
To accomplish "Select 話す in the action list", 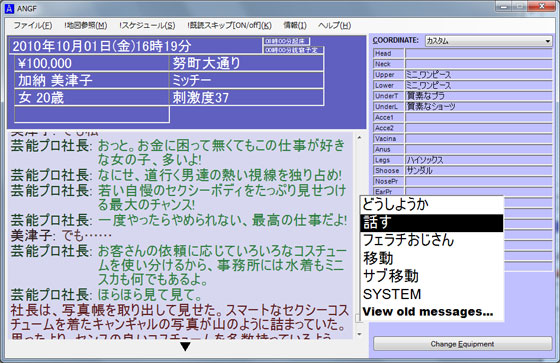I will click(x=431, y=223).
